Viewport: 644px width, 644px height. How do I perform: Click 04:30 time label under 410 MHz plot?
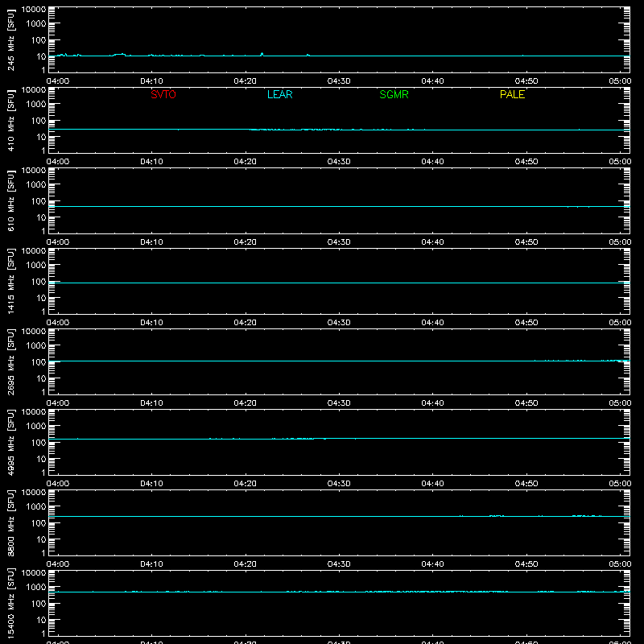[339, 162]
